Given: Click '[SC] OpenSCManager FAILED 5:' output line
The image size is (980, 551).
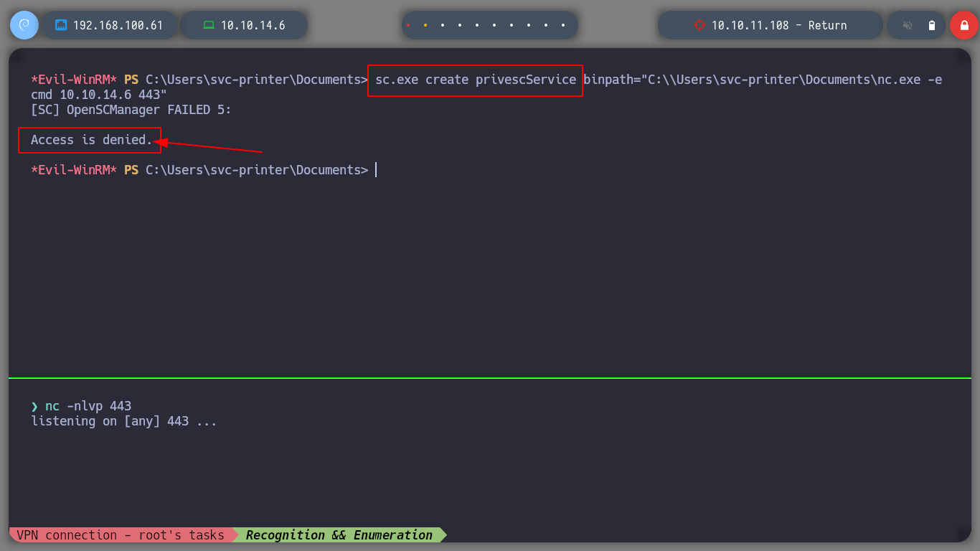Looking at the screenshot, I should tap(131, 110).
